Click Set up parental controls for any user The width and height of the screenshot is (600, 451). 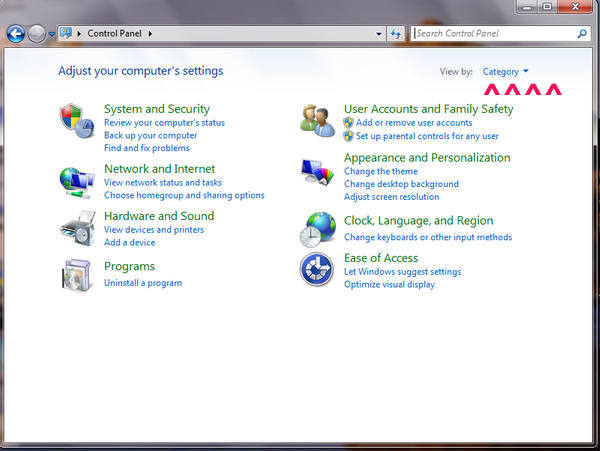tap(427, 136)
